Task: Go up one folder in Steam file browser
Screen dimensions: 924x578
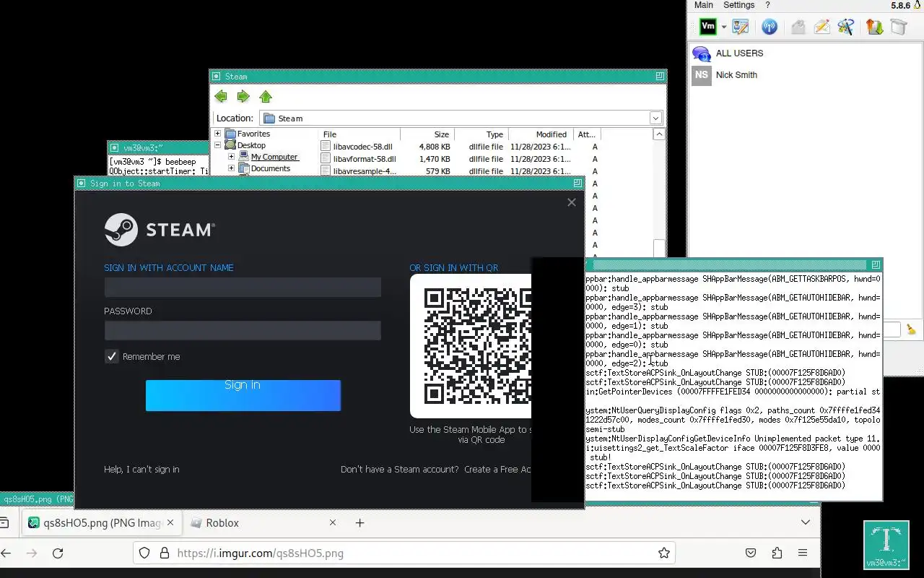Action: [266, 97]
